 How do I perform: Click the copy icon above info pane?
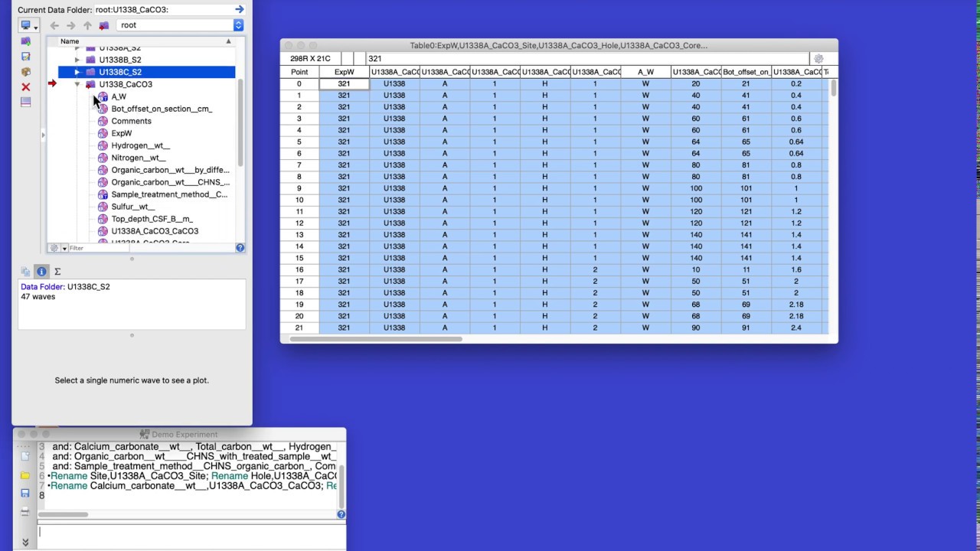pyautogui.click(x=25, y=272)
